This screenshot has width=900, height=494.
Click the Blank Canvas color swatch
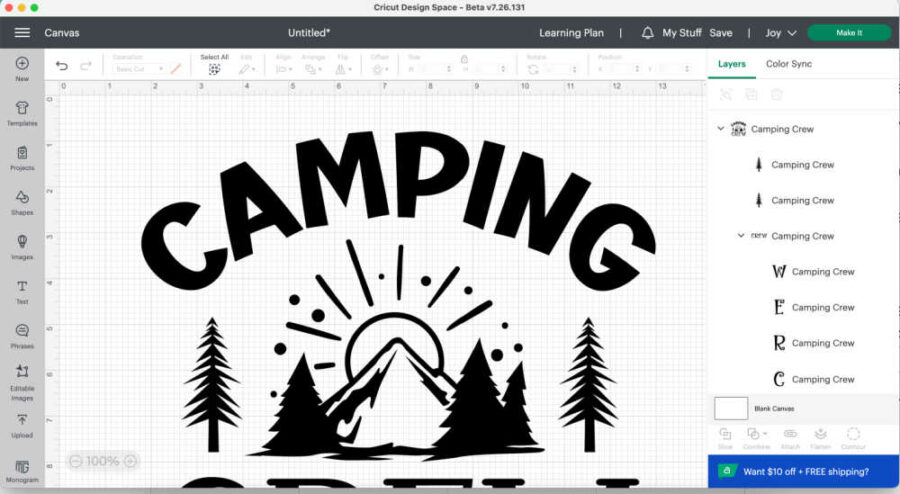731,408
